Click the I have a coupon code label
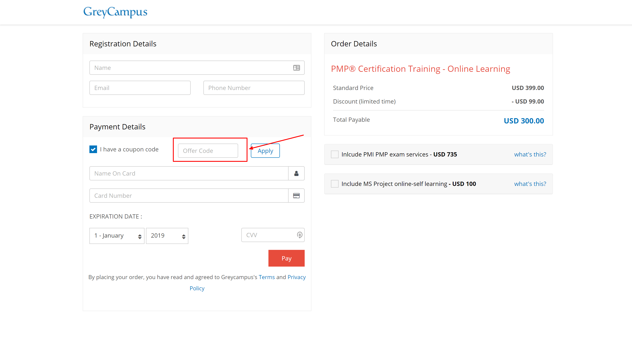 point(129,149)
